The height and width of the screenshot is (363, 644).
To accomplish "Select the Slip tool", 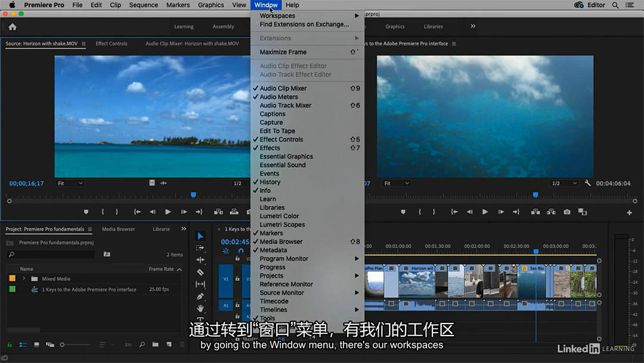I will tap(200, 284).
